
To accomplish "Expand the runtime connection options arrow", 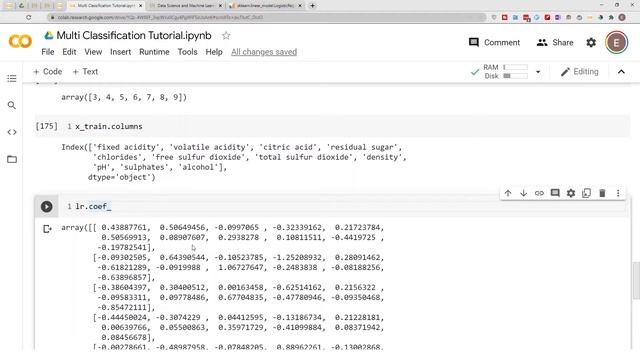I will 538,72.
